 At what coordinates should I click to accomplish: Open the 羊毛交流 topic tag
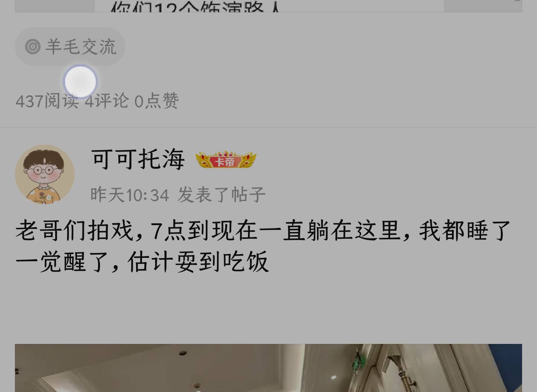coord(70,47)
